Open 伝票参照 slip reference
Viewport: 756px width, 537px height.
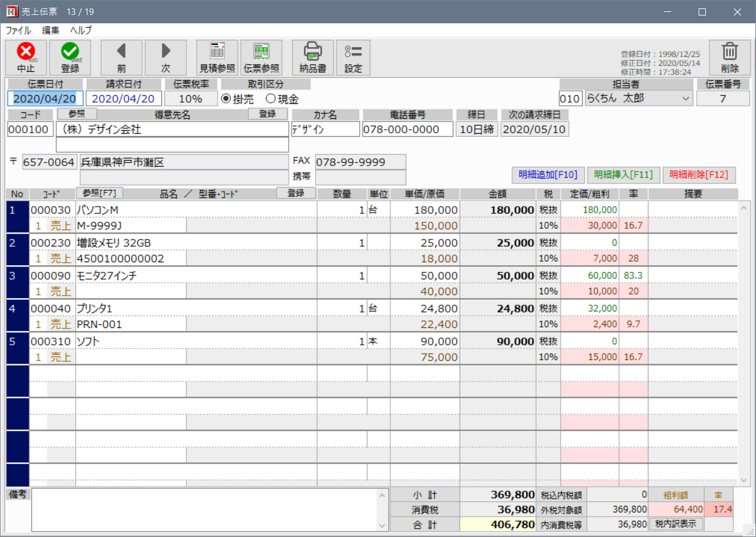coord(262,57)
